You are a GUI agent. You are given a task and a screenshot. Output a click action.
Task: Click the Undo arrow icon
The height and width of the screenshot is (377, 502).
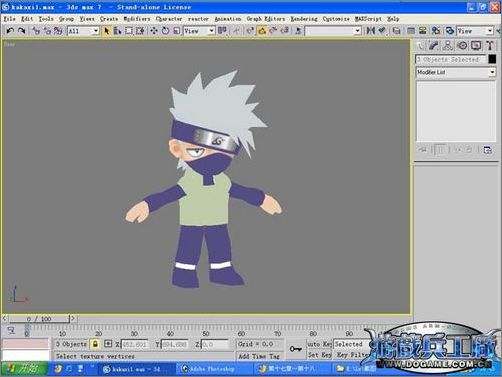tap(10, 31)
